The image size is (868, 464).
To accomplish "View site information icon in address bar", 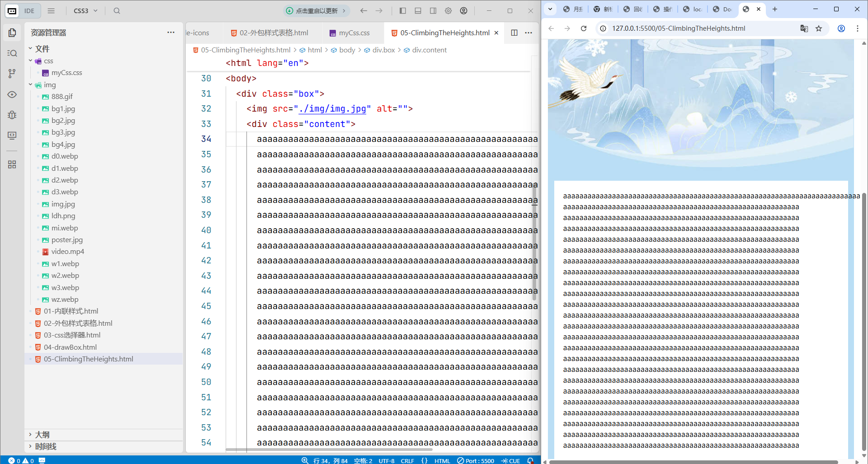I will click(x=603, y=28).
